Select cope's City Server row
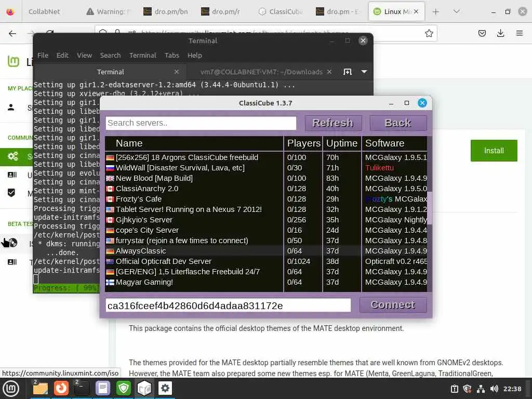The width and height of the screenshot is (532, 399). pos(266,230)
